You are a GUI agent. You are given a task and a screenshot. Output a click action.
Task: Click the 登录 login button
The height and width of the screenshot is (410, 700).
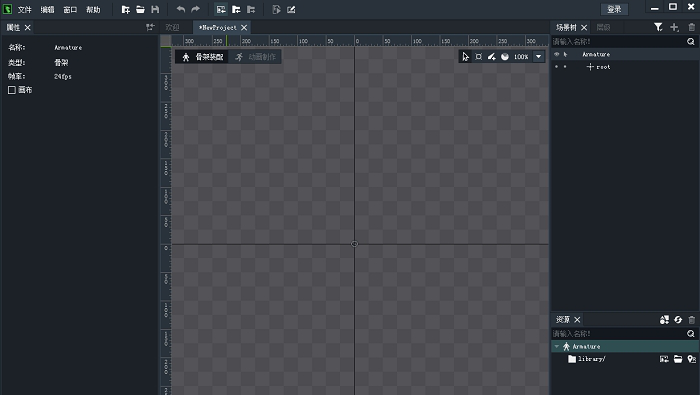[614, 9]
